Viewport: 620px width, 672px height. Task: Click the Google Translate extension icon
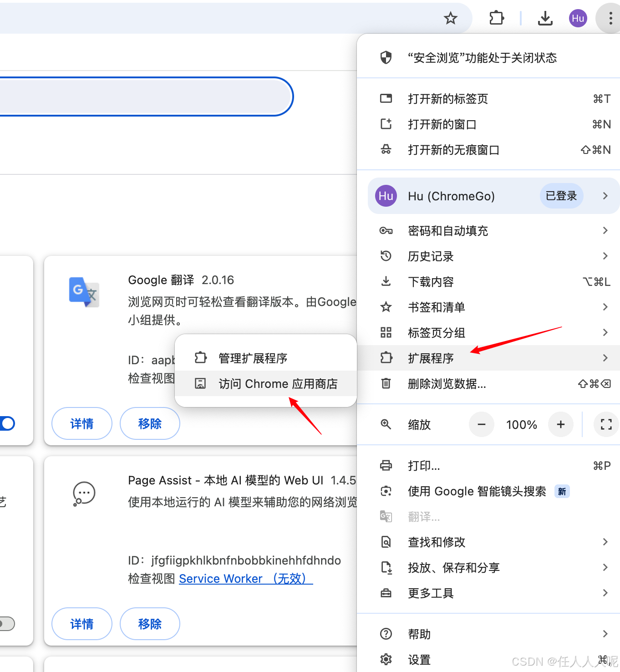click(84, 292)
